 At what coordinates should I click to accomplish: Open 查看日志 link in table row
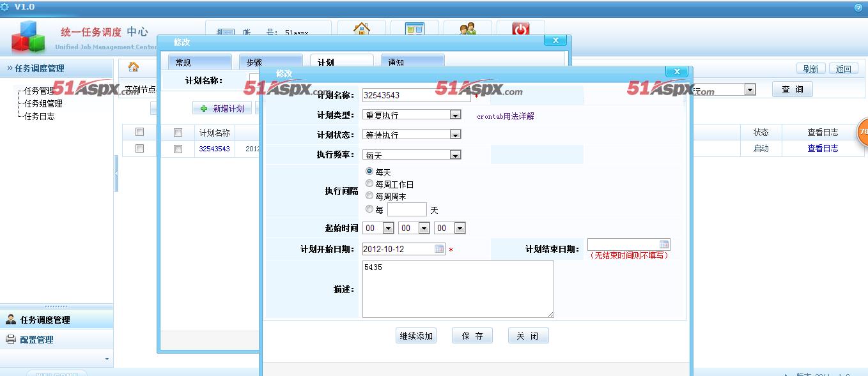click(823, 148)
